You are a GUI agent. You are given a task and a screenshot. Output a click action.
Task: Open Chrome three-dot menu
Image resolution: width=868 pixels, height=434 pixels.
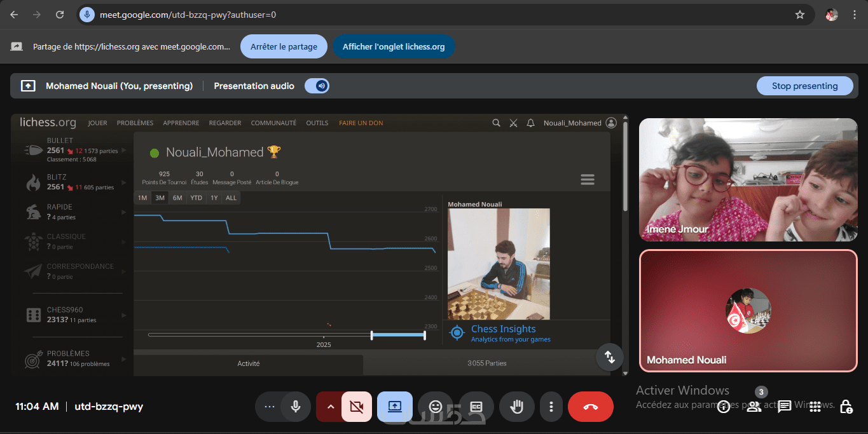click(855, 15)
